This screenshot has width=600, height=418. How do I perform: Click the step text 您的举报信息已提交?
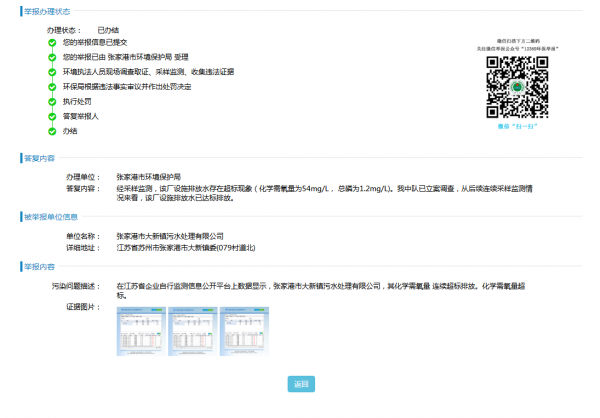point(95,42)
